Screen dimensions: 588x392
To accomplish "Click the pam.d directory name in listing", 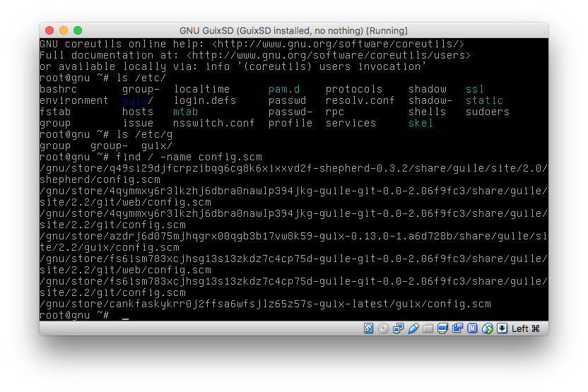I will (x=284, y=89).
